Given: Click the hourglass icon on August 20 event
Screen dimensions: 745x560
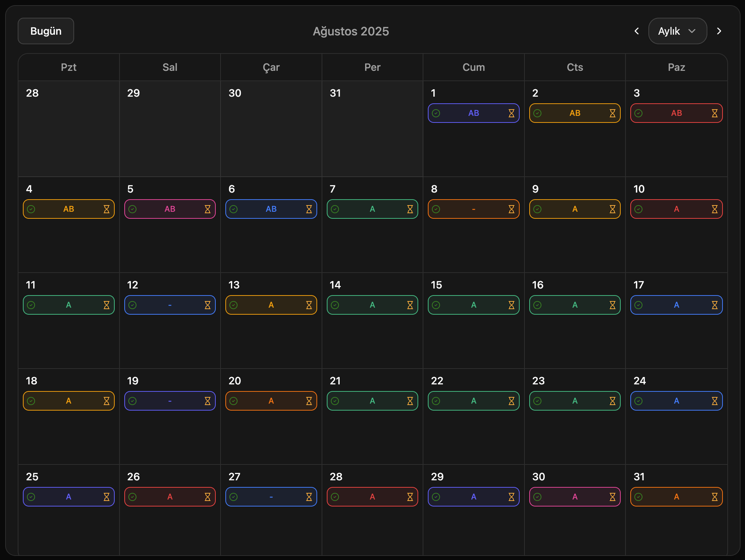Looking at the screenshot, I should (x=309, y=401).
